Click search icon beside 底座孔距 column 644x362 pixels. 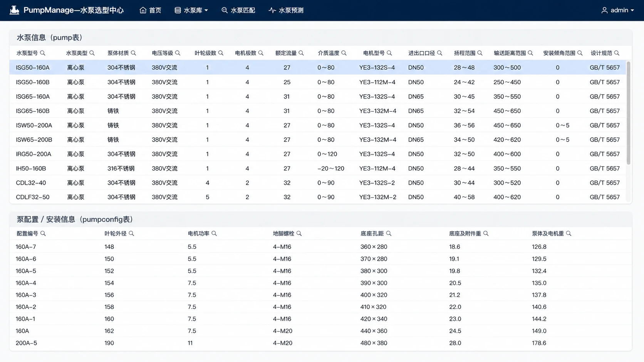pyautogui.click(x=389, y=234)
